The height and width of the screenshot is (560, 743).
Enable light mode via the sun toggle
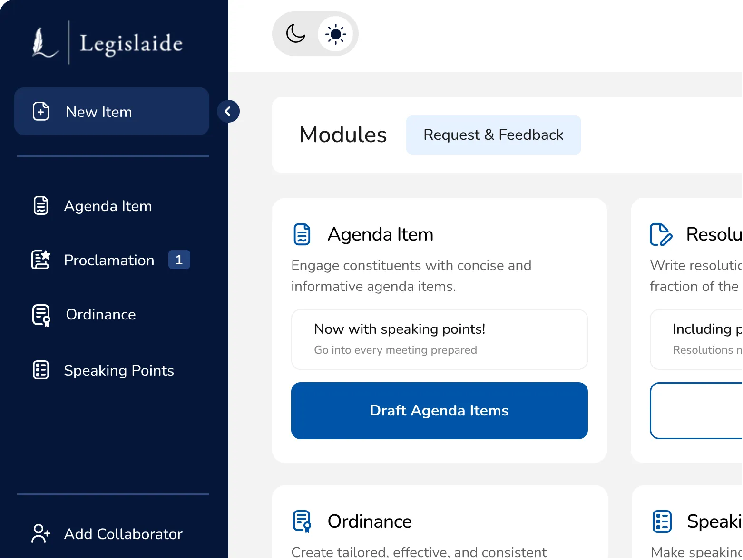click(336, 34)
